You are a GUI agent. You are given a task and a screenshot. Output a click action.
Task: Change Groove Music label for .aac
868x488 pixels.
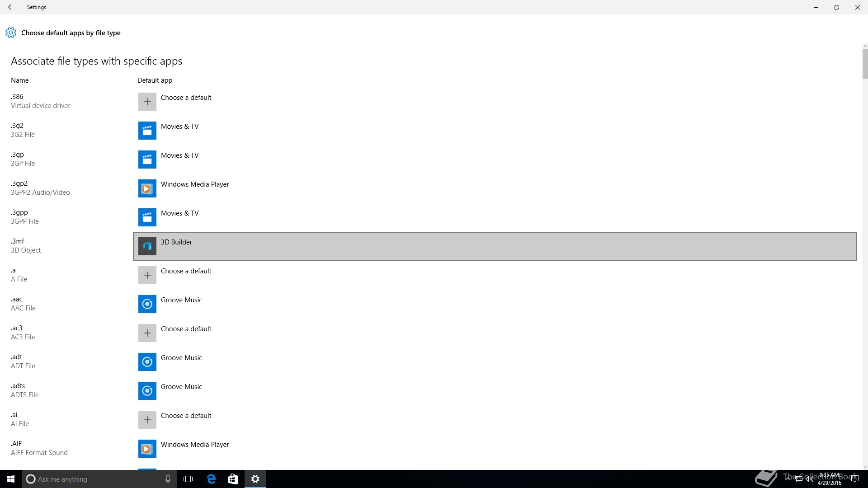click(181, 300)
